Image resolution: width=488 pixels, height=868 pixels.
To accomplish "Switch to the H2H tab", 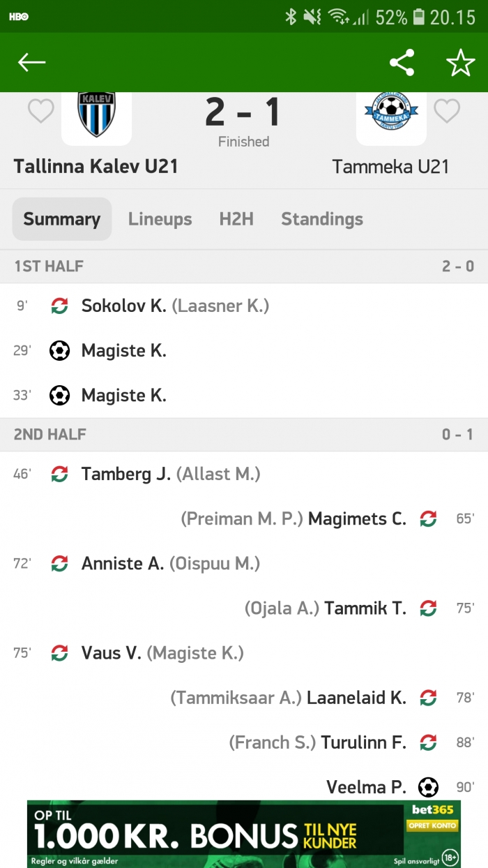I will pos(236,219).
